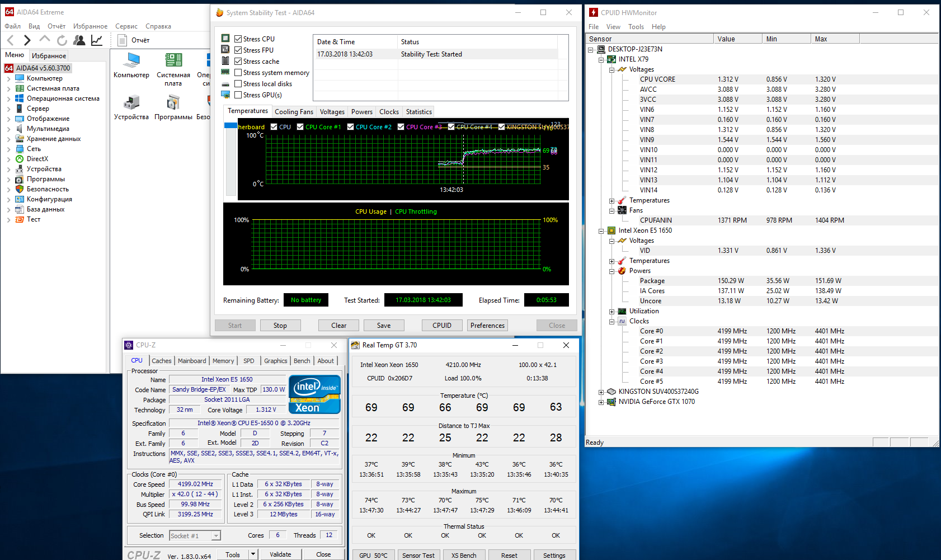This screenshot has height=560, width=941.
Task: Open the View menu in HWMonitor
Action: [x=613, y=27]
